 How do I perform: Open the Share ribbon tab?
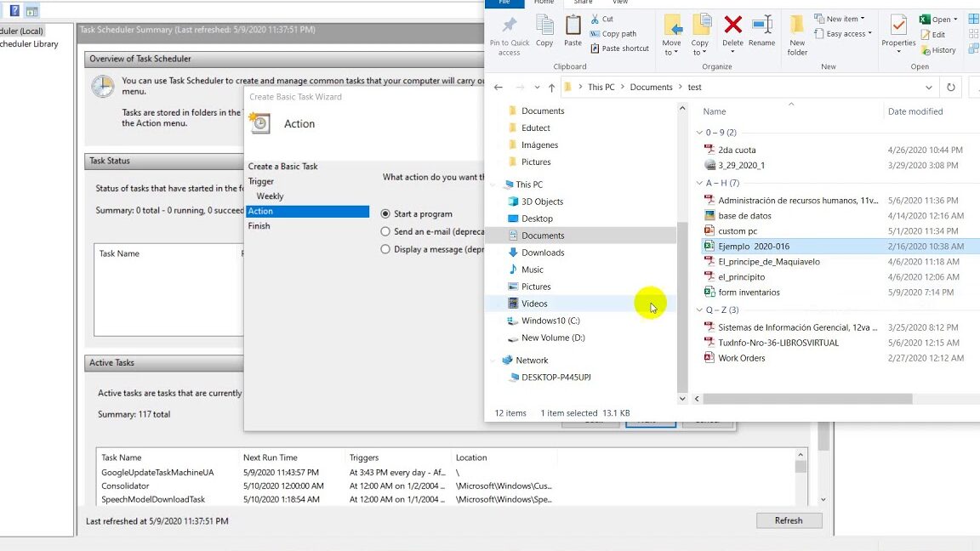[584, 3]
